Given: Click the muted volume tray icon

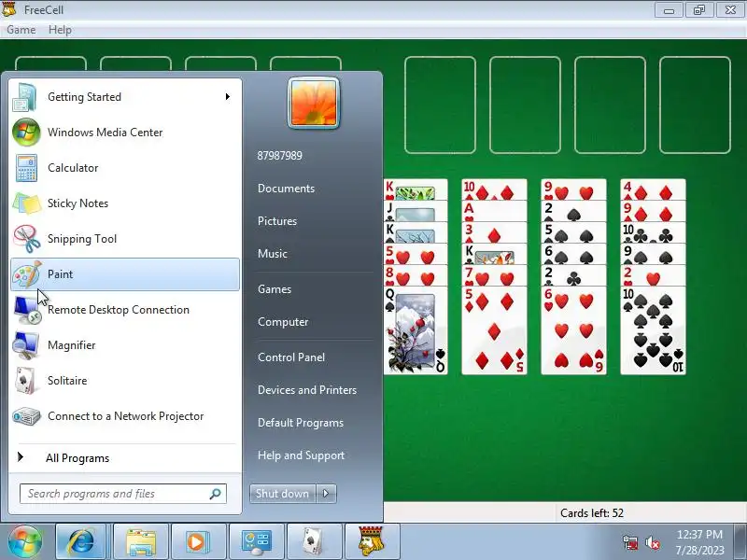Looking at the screenshot, I should [x=652, y=542].
